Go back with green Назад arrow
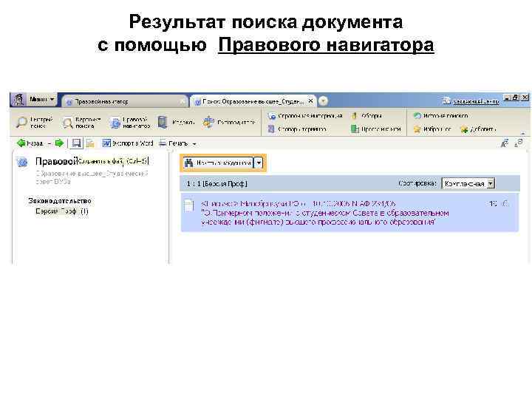The width and height of the screenshot is (532, 399). coord(30,143)
